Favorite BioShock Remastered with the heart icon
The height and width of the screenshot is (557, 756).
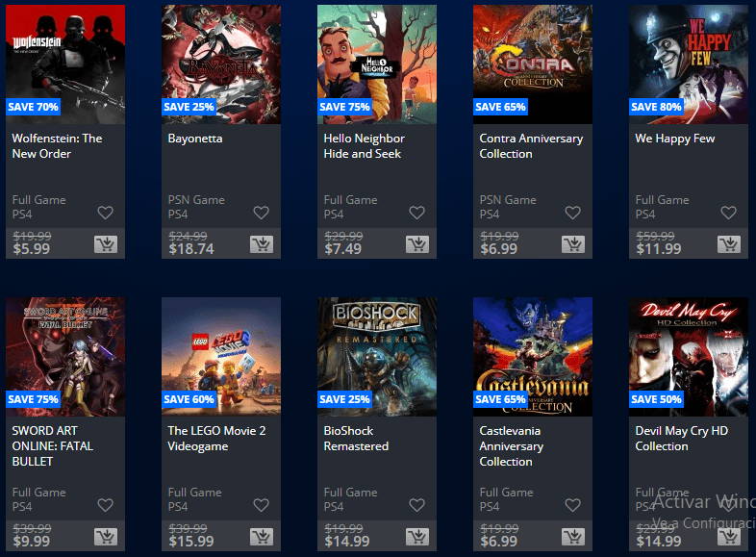[416, 505]
